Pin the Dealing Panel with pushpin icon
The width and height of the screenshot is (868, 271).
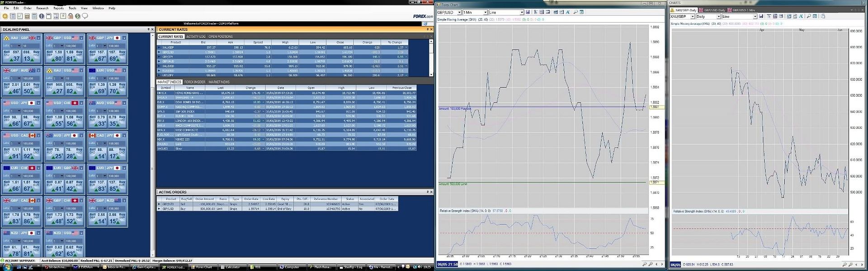148,29
